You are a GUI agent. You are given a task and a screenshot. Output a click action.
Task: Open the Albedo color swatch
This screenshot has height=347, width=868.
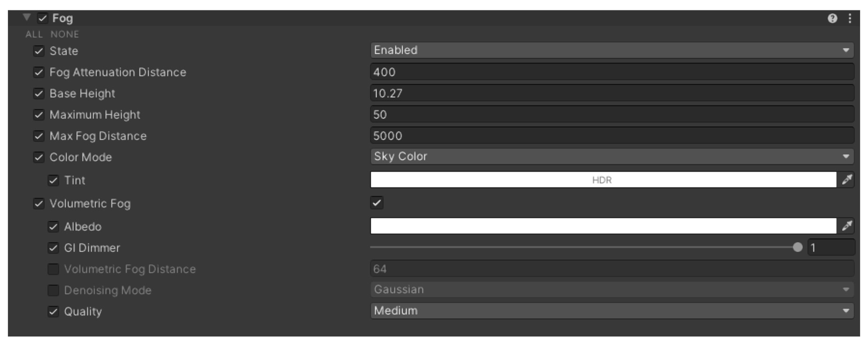603,226
